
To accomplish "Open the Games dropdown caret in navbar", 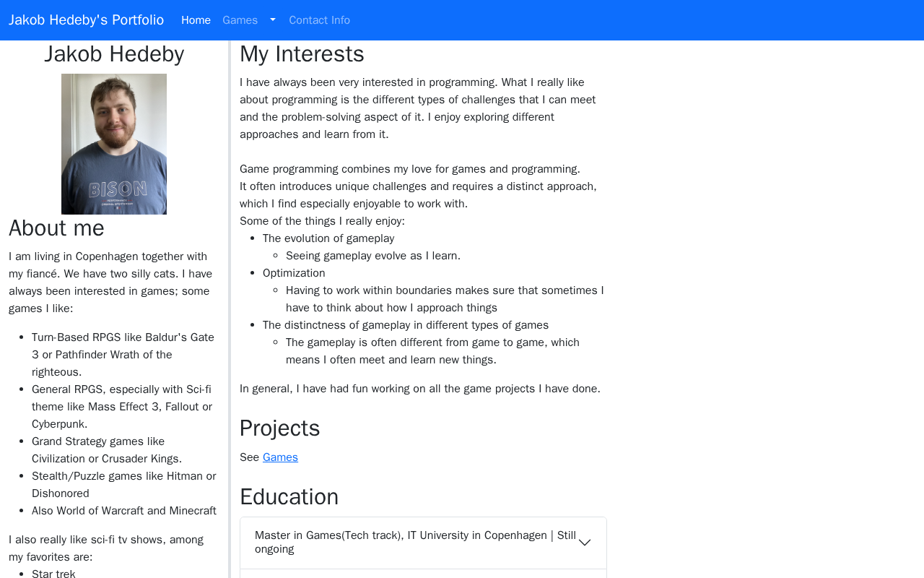I will (273, 20).
